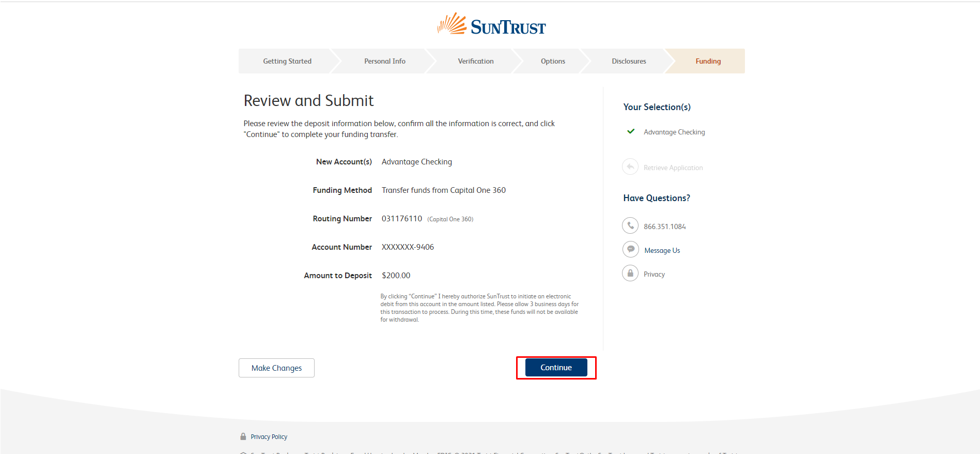Click the green checkmark beside Advantage Checking
Viewport: 980px width, 454px height.
(631, 131)
